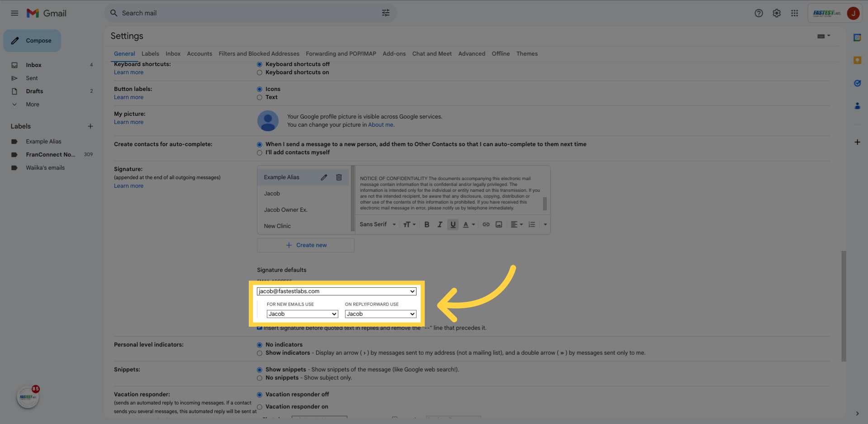
Task: Select Show indicators option
Action: 260,353
